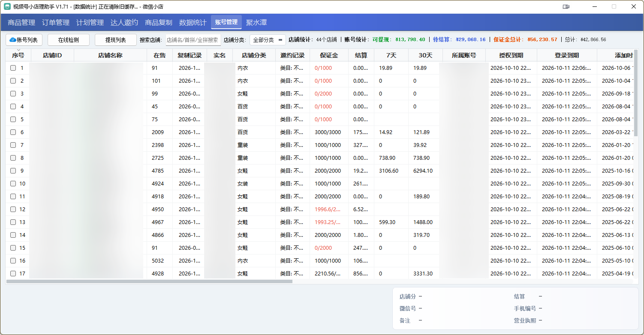
Task: Open the 聚水潭 tab
Action: 256,22
